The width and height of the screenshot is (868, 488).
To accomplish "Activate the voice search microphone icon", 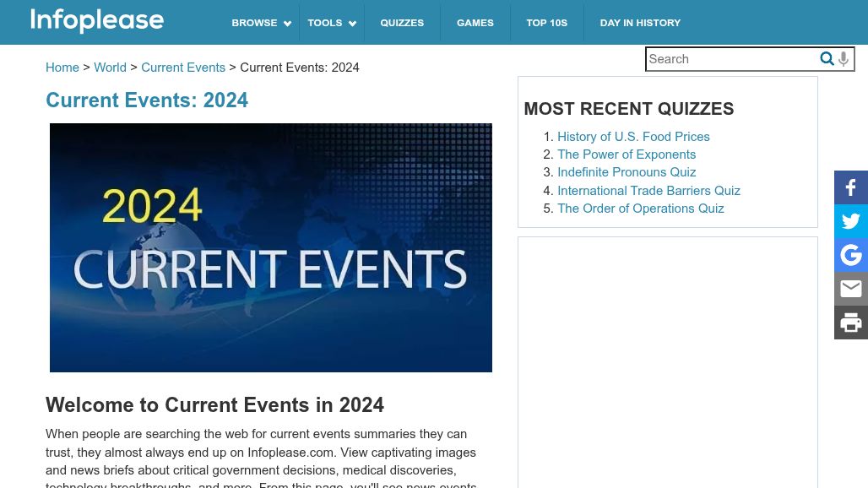I will click(843, 58).
